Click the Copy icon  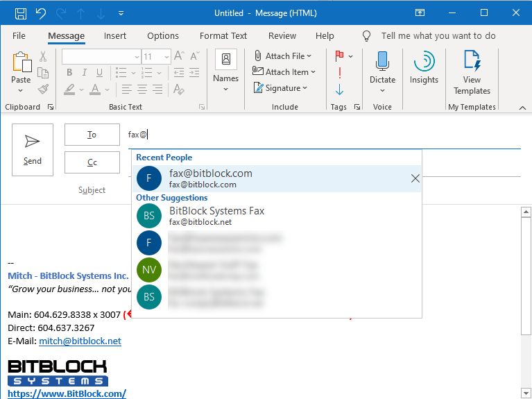point(43,73)
